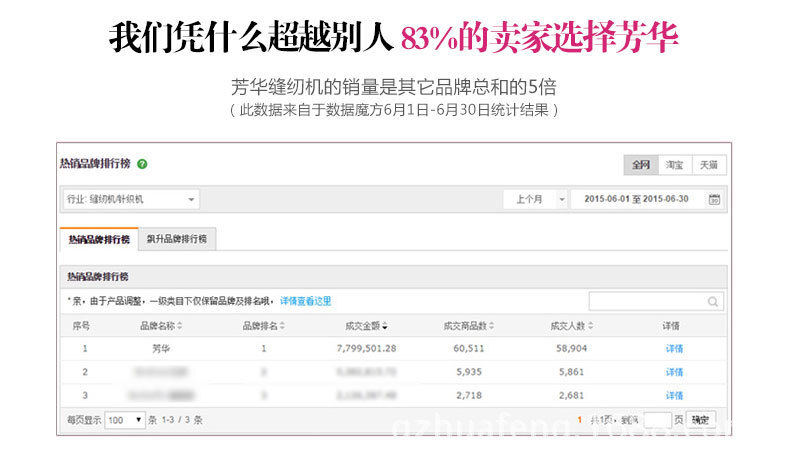Image resolution: width=790 pixels, height=474 pixels.
Task: Switch to 热销品牌排行榜 tab
Action: click(99, 239)
